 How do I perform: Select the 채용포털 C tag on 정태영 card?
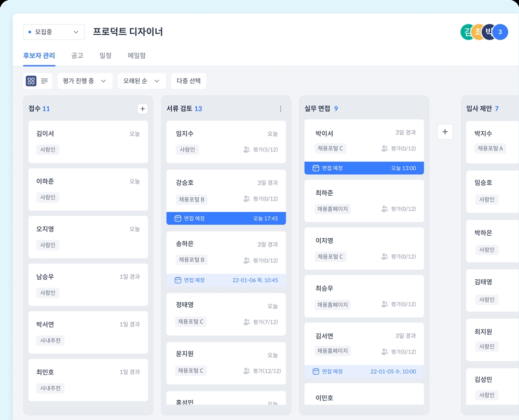click(191, 322)
